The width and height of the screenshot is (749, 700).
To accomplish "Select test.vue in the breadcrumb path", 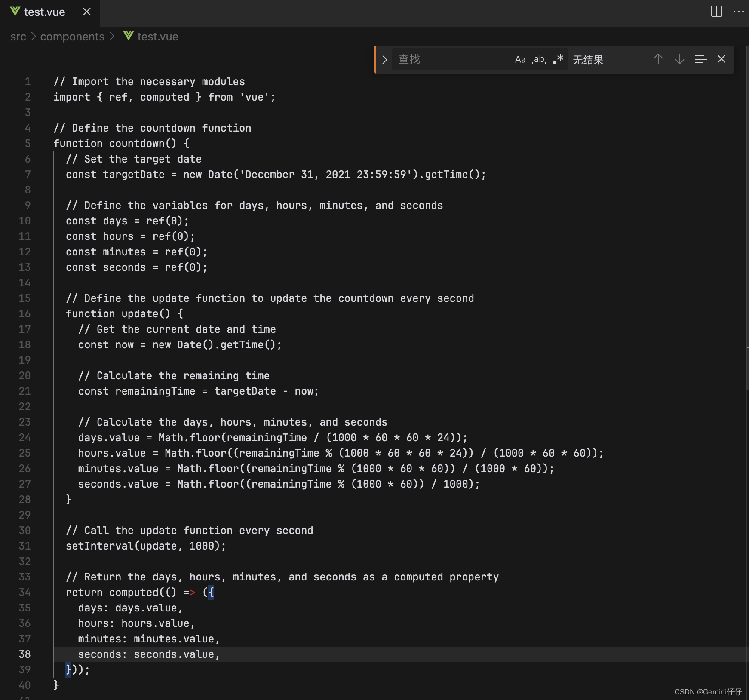I will pyautogui.click(x=157, y=37).
